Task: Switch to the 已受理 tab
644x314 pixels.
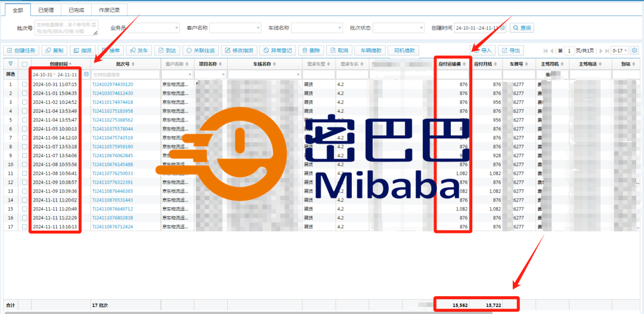Action: [46, 10]
